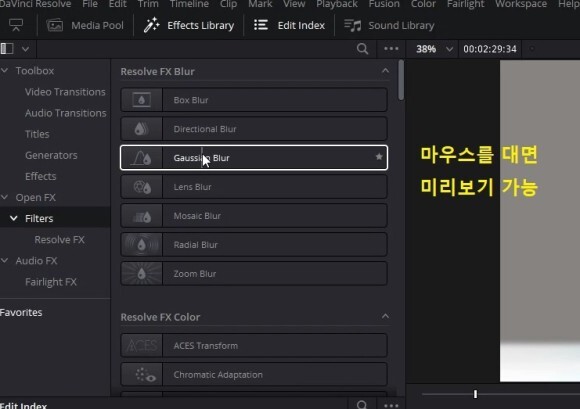Click the Effects Library magic wand icon
This screenshot has width=580, height=409.
151,25
